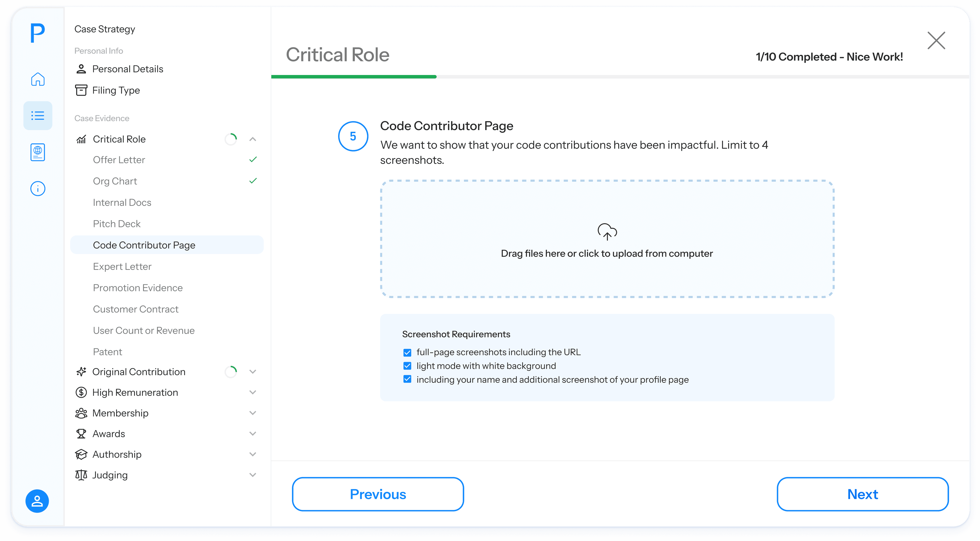Viewport: 980px width, 541px height.
Task: Collapse the Critical Role section
Action: [253, 139]
